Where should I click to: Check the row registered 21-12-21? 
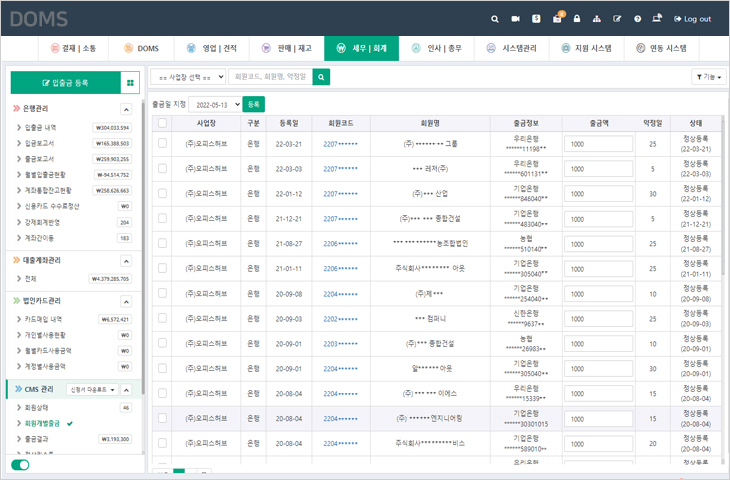click(x=162, y=218)
